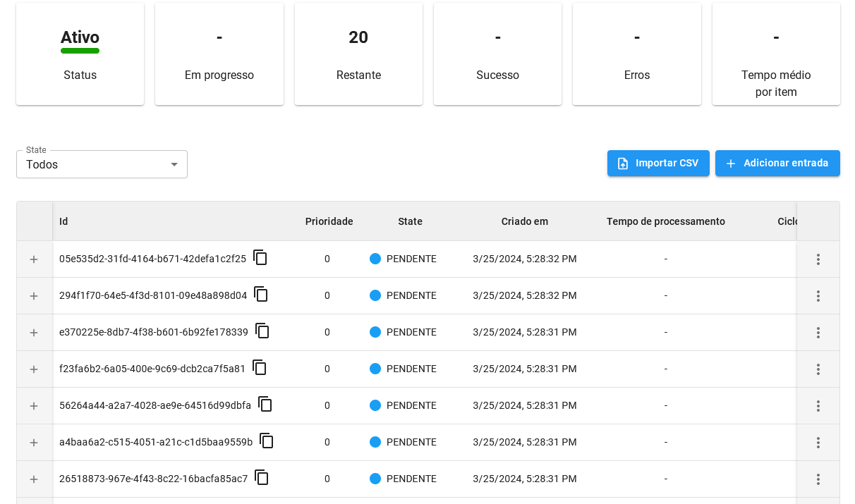Sort by the Criado em column header
Image resolution: width=855 pixels, height=504 pixels.
(x=524, y=221)
